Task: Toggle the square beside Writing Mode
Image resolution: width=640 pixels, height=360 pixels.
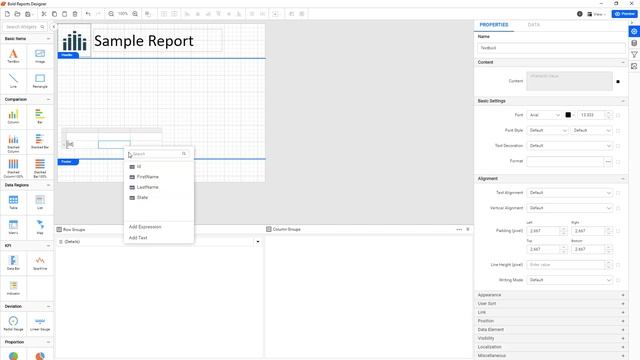Action: (618, 280)
